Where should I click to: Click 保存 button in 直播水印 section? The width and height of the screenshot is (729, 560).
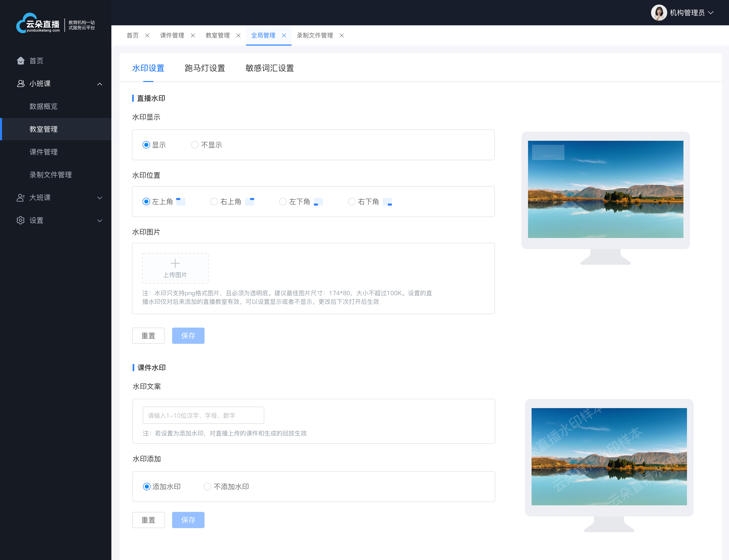click(188, 336)
